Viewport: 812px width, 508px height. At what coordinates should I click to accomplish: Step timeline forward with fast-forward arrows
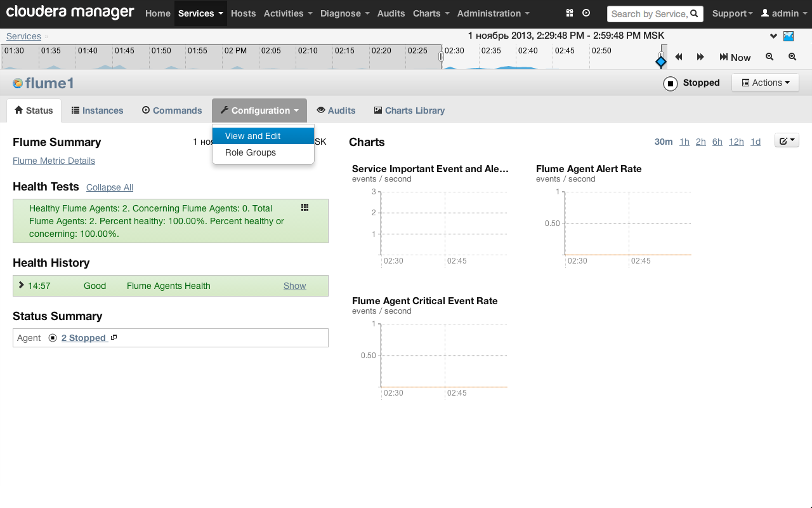[x=700, y=57]
